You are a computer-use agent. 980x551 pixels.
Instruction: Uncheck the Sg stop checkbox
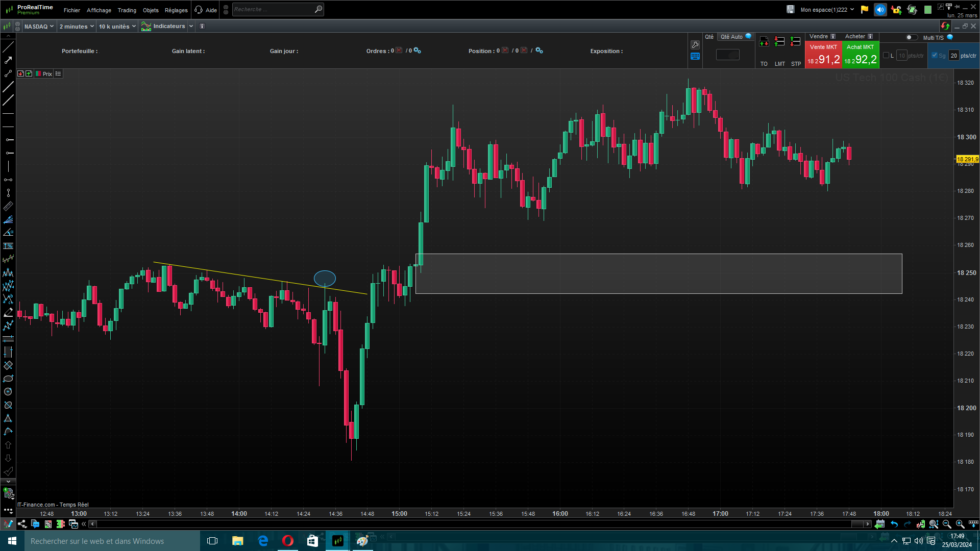935,56
